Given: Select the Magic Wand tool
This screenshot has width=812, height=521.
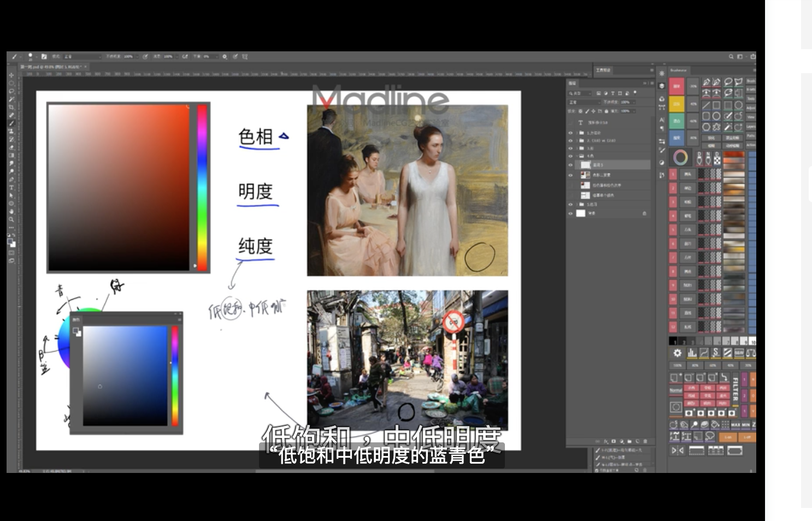Looking at the screenshot, I should [11, 99].
